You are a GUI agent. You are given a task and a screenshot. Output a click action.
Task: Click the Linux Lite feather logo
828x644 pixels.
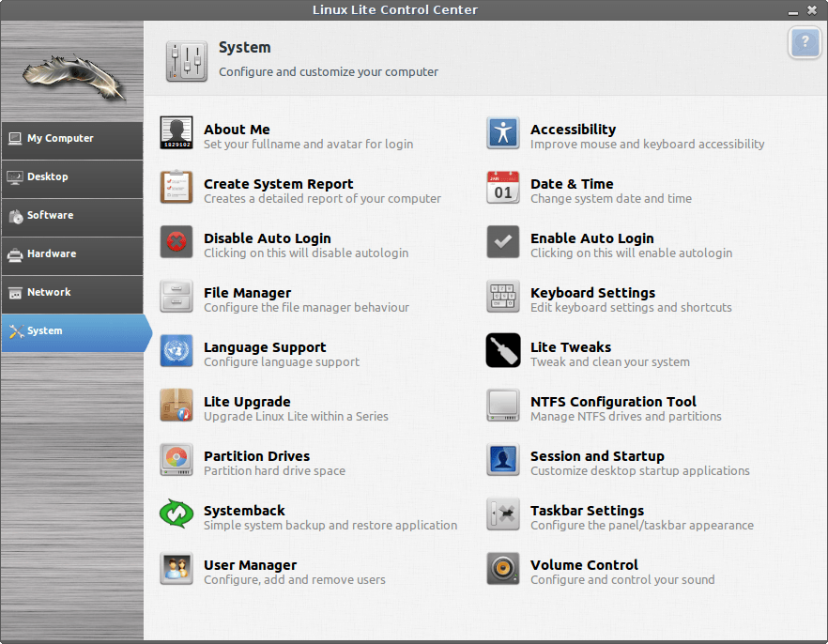74,77
